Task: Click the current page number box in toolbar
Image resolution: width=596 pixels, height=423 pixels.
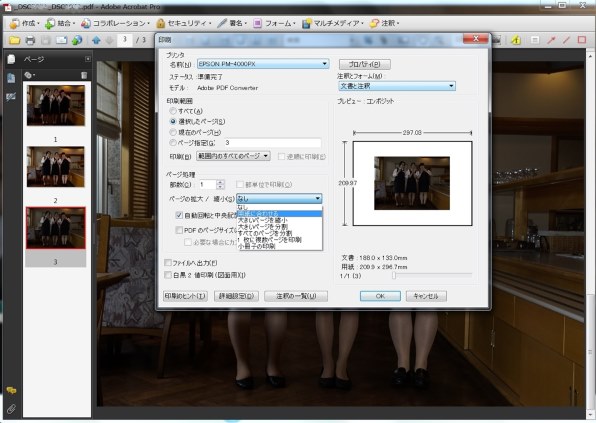Action: [x=125, y=40]
